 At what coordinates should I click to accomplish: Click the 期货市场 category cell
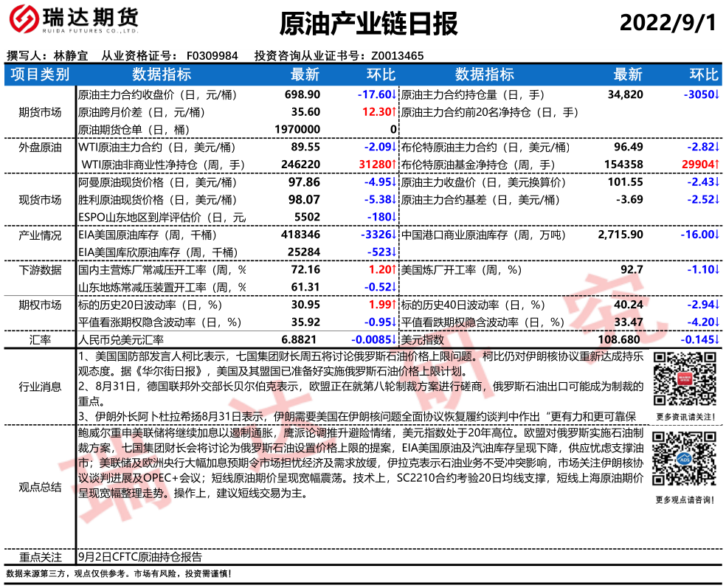[40, 112]
